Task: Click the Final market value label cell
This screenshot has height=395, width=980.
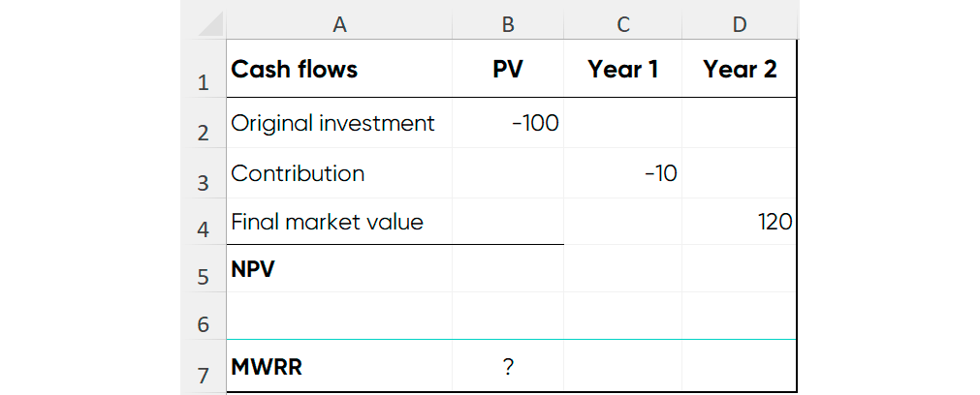Action: coord(338,222)
